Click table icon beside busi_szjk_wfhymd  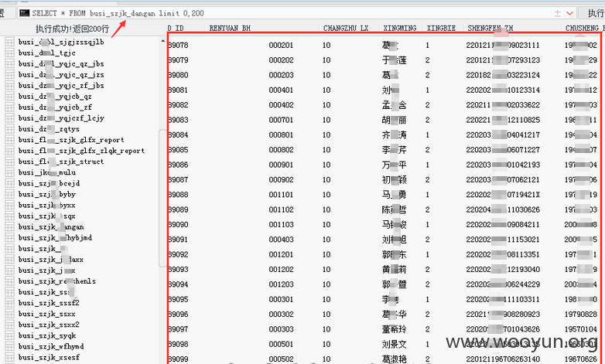click(9, 346)
